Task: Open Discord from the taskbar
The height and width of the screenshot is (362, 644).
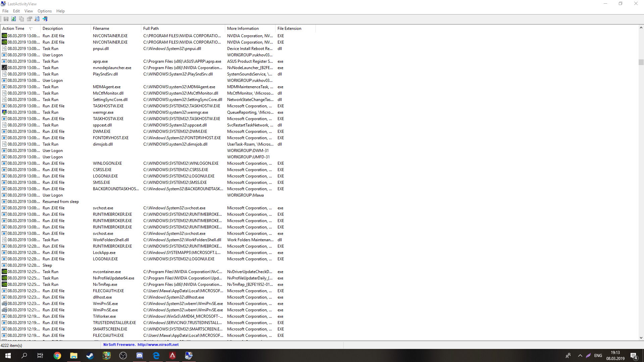Action: [140, 356]
